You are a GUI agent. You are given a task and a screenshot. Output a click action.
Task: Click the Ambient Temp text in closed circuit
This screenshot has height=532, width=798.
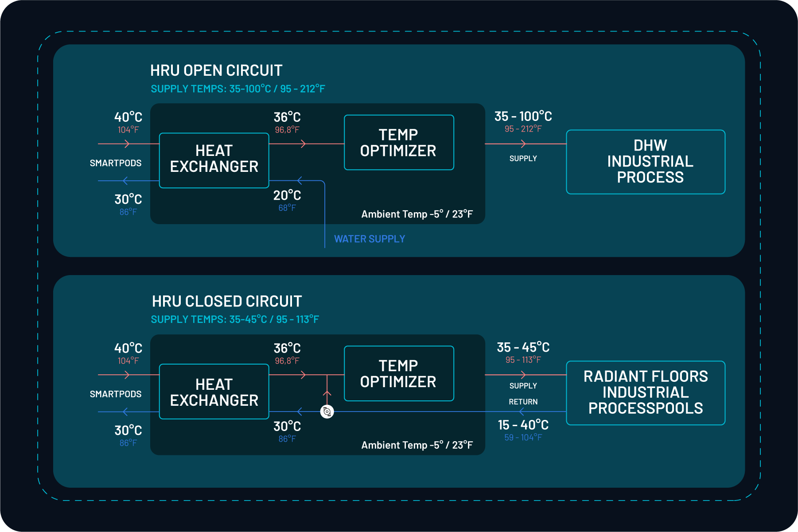pos(417,445)
